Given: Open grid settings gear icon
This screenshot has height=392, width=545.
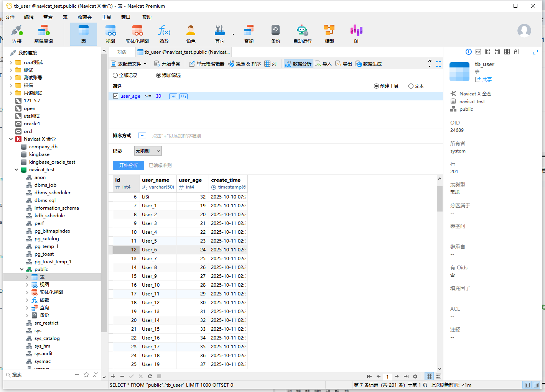Looking at the screenshot, I should click(x=415, y=376).
